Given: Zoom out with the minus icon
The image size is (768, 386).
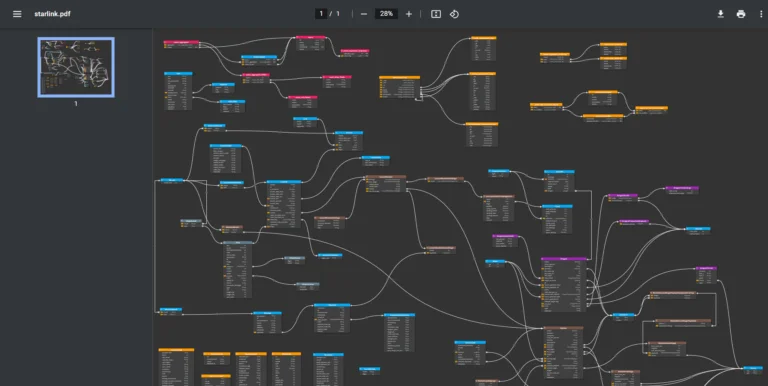Looking at the screenshot, I should click(364, 14).
